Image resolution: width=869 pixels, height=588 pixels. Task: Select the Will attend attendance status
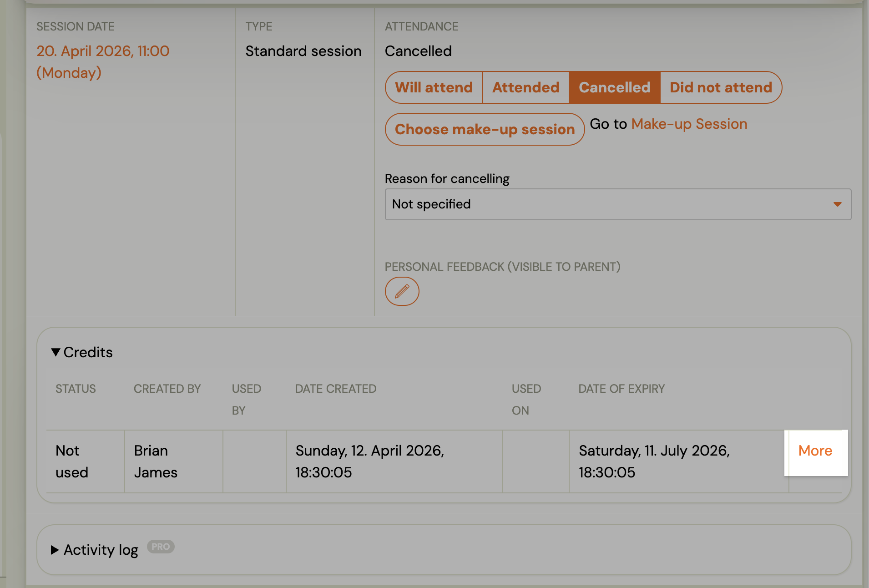[x=434, y=87]
